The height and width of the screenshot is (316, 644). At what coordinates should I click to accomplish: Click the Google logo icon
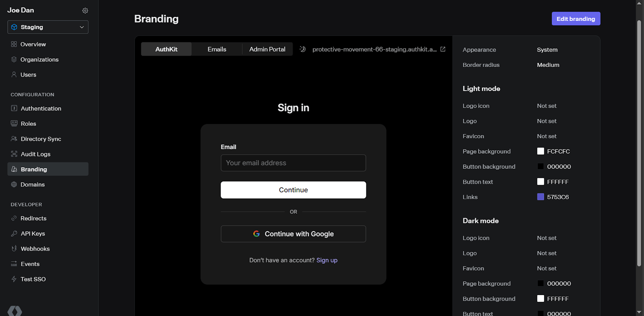[x=256, y=234]
